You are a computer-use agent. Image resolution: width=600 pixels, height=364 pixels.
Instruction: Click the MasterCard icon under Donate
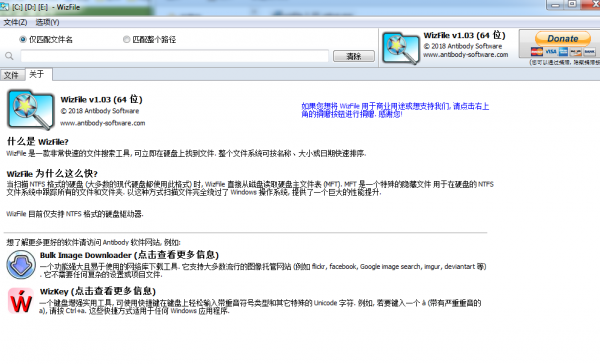point(537,52)
